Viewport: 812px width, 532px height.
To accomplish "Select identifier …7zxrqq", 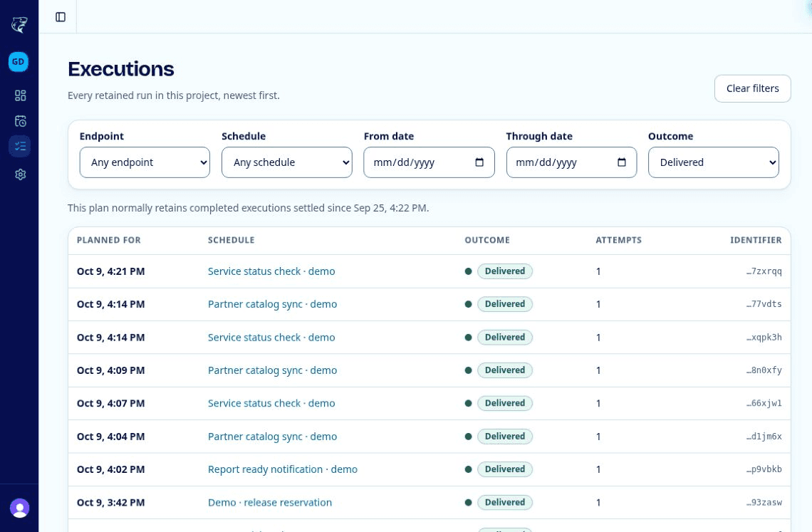I will point(764,271).
